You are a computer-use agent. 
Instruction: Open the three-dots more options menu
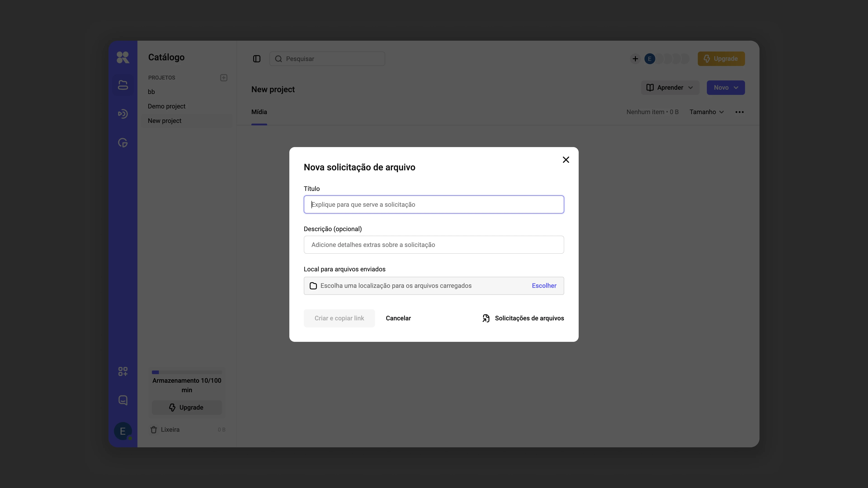click(x=740, y=112)
